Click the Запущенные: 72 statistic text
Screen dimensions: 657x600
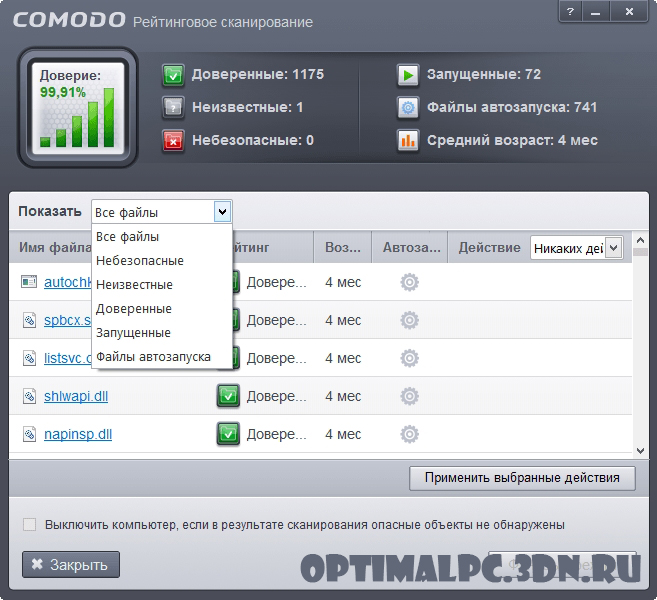(x=484, y=75)
